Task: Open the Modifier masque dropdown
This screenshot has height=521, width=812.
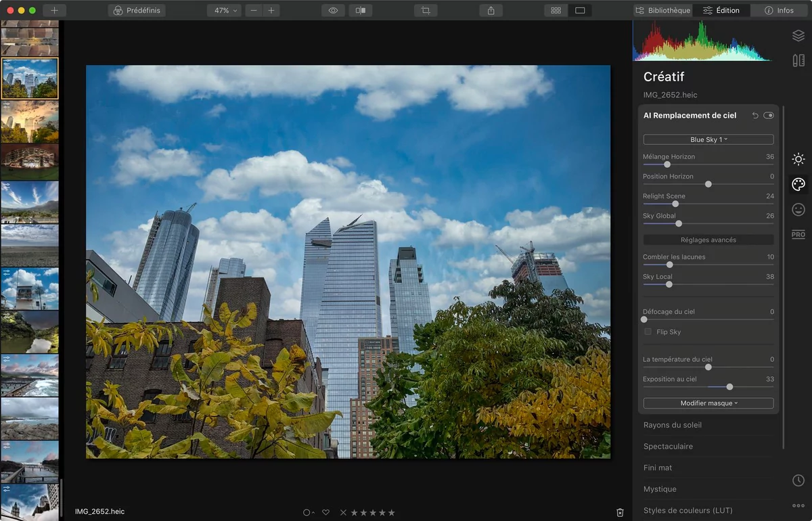Action: (708, 403)
